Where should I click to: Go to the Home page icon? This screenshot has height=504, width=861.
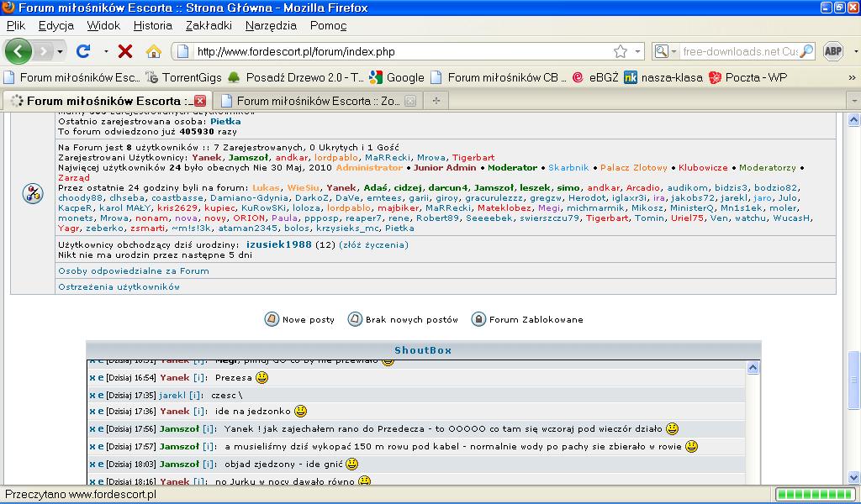click(x=153, y=51)
